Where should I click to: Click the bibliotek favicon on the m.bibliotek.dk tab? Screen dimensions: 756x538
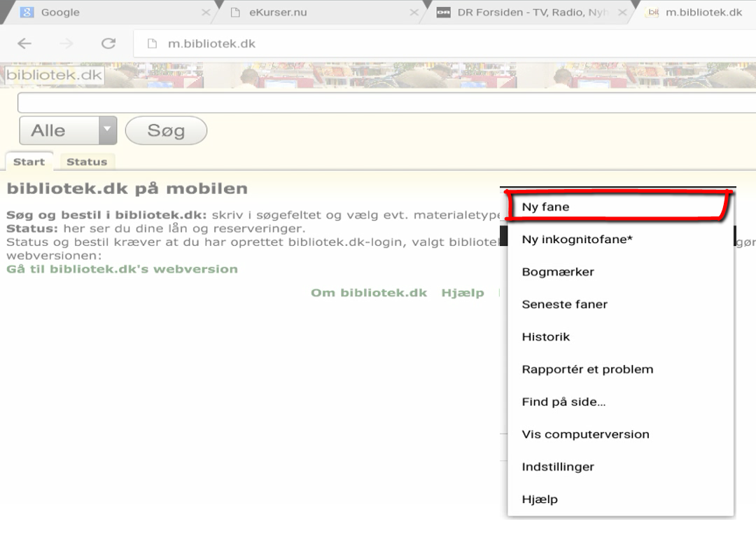point(653,12)
